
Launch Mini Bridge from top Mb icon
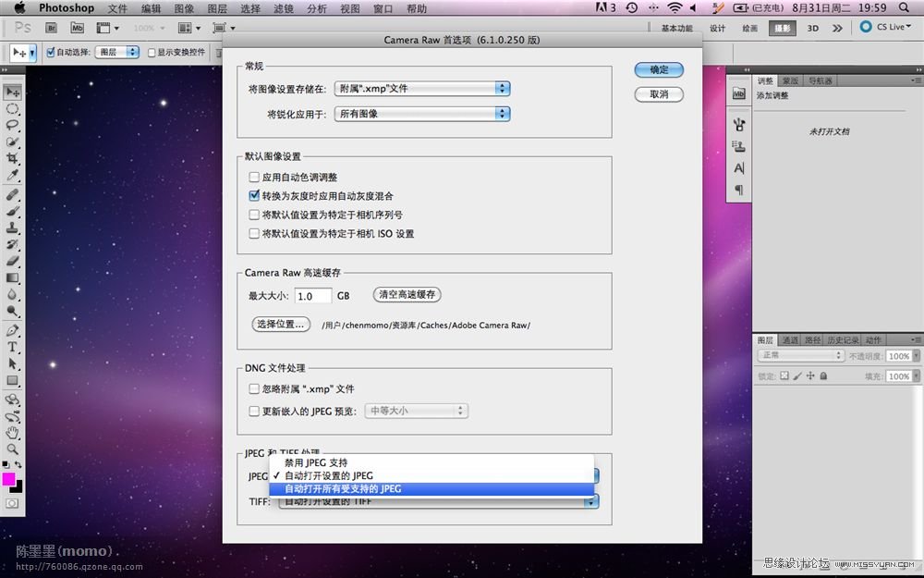click(x=78, y=28)
